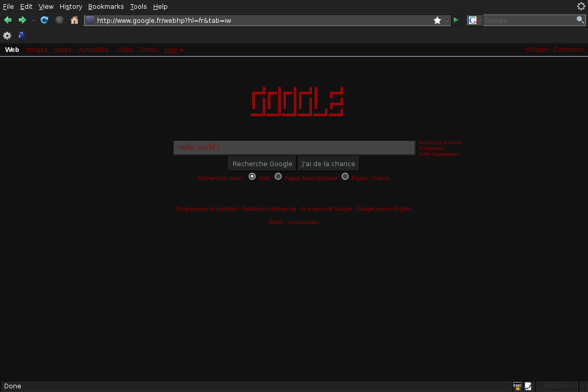Open the File menu

[8, 6]
